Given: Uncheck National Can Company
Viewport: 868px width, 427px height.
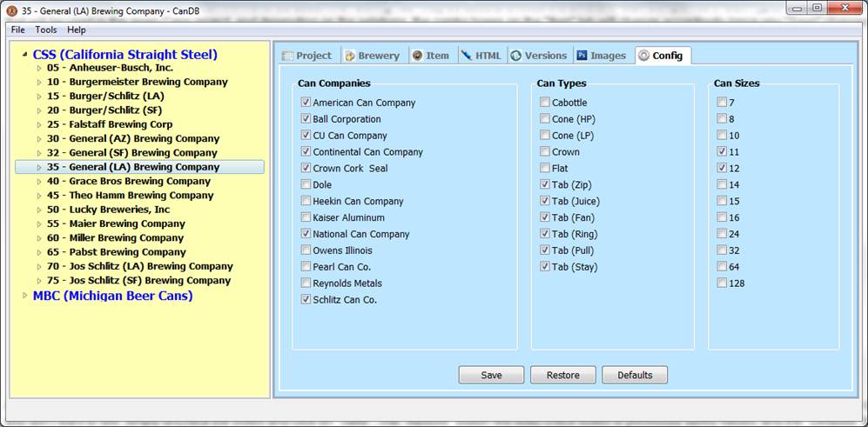Looking at the screenshot, I should pos(306,234).
